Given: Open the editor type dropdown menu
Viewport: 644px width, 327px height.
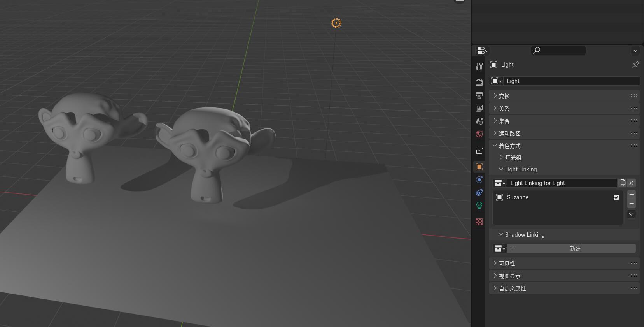Looking at the screenshot, I should click(483, 51).
